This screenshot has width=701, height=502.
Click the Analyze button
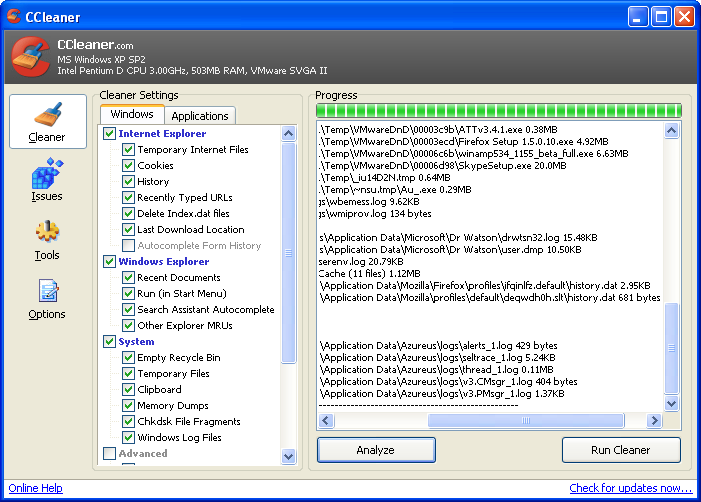pyautogui.click(x=375, y=450)
